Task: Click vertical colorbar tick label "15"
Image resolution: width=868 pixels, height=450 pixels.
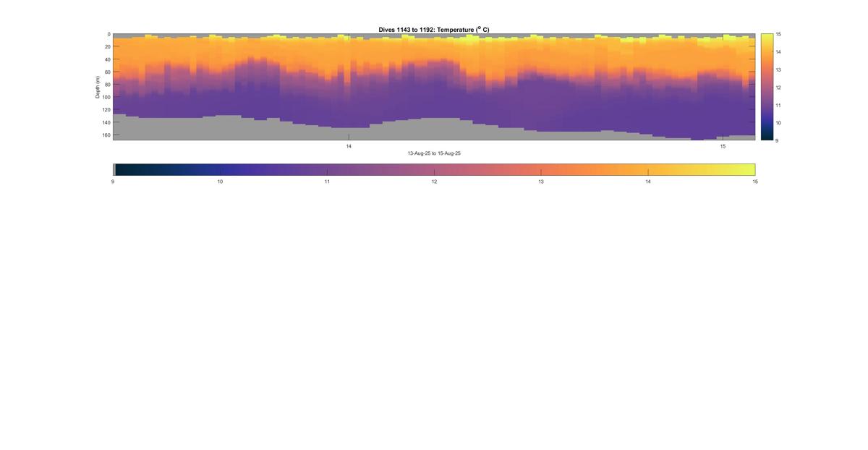Action: point(779,34)
